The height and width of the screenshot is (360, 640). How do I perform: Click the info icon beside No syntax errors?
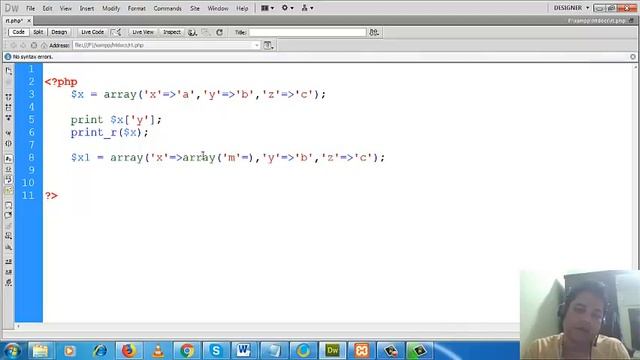[x=8, y=57]
